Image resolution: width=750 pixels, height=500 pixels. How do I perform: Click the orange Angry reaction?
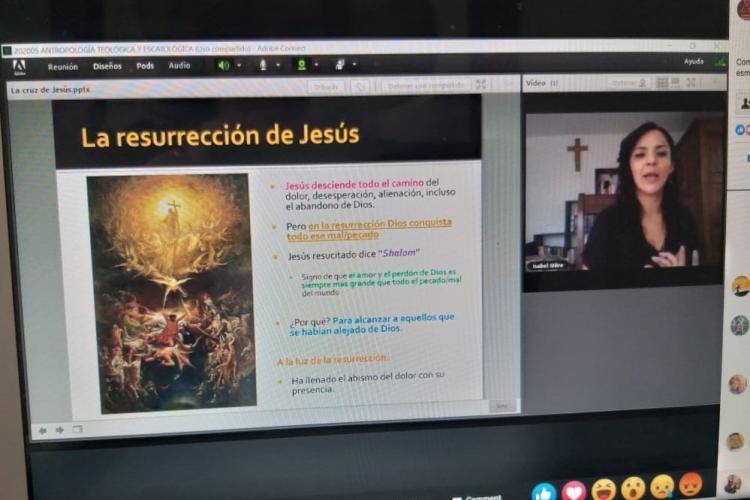[691, 484]
